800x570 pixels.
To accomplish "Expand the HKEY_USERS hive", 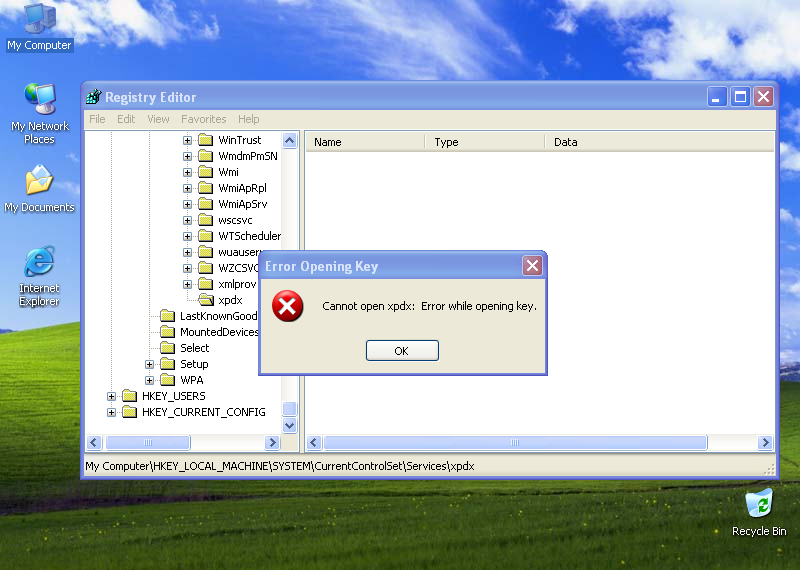I will point(111,396).
